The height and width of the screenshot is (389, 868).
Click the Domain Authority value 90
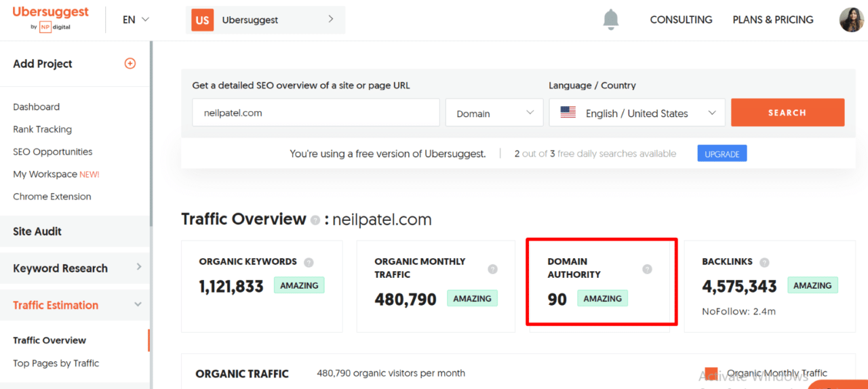pyautogui.click(x=557, y=300)
